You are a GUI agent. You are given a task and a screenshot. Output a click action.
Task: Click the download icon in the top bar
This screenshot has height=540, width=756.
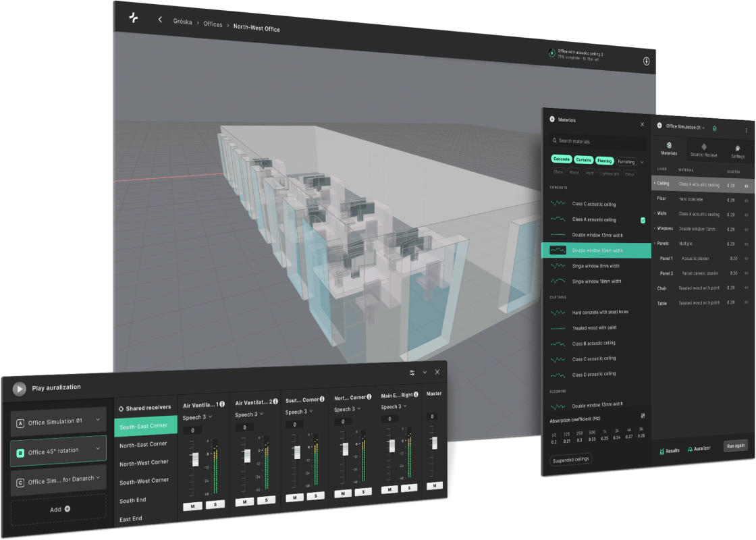click(x=646, y=61)
